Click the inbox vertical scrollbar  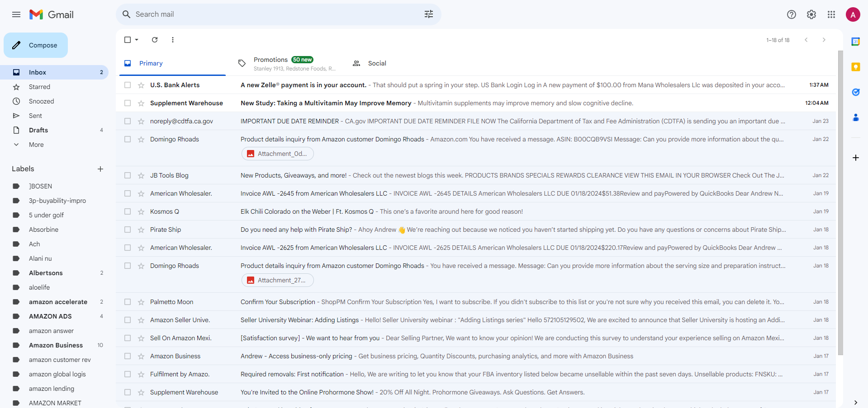[x=840, y=203]
